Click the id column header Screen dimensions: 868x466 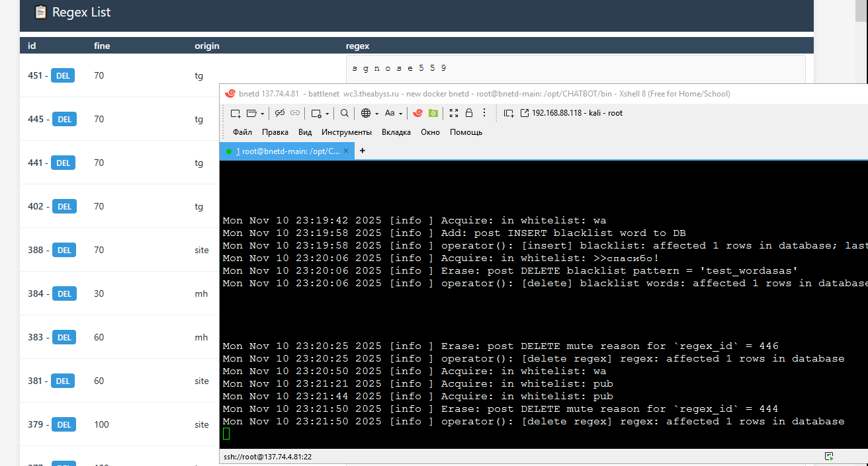pos(32,46)
